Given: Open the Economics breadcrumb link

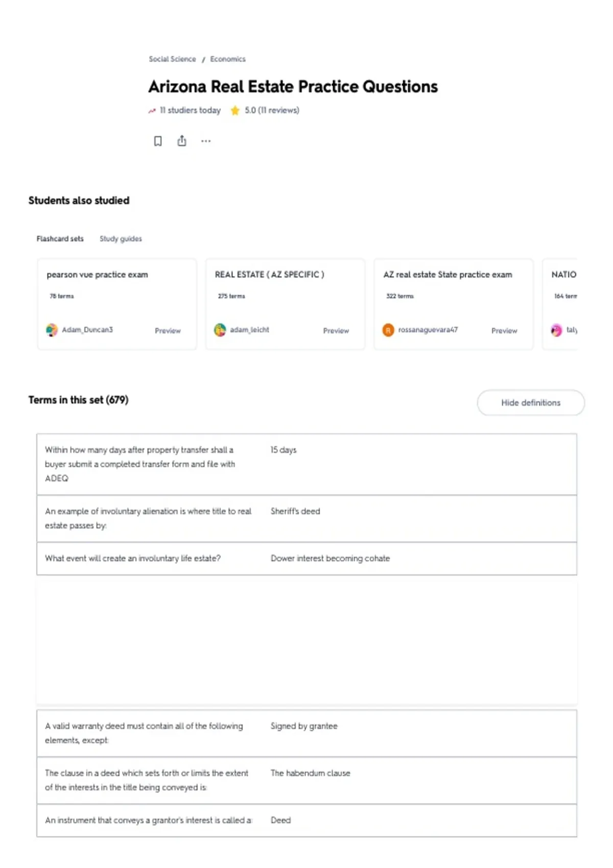Looking at the screenshot, I should pos(228,59).
